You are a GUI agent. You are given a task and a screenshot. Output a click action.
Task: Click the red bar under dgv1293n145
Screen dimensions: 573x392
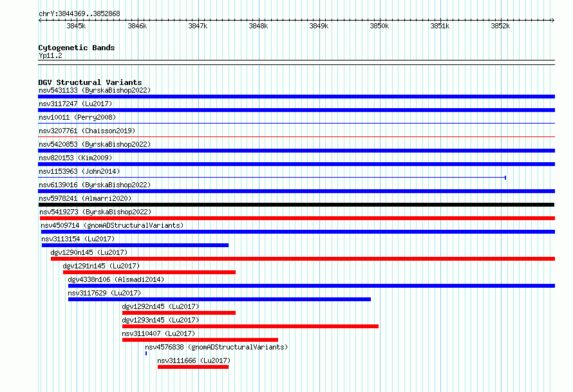pos(250,326)
